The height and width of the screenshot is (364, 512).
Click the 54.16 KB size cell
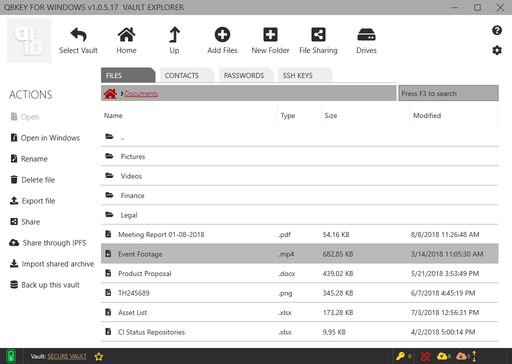click(336, 235)
